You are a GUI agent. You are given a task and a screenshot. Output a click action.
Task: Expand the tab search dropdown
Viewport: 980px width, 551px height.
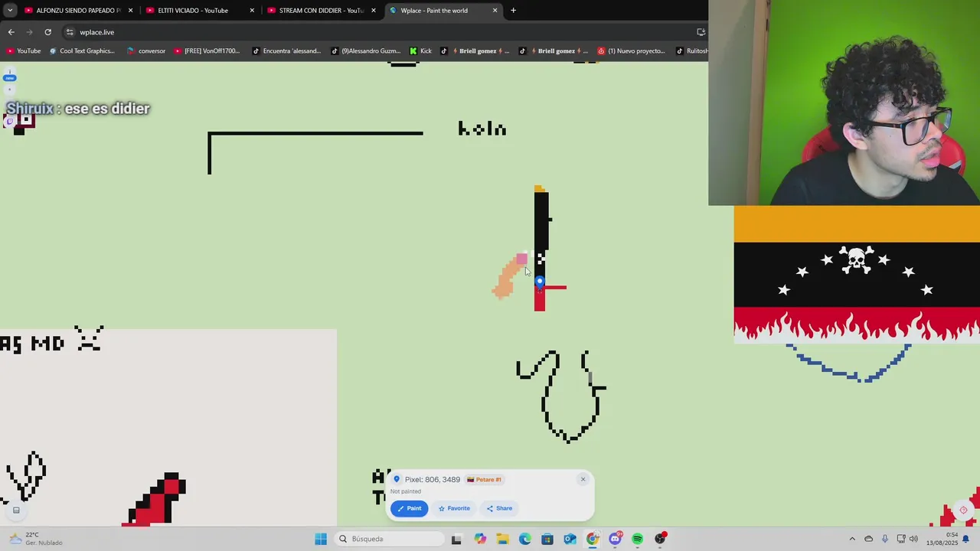pos(9,11)
